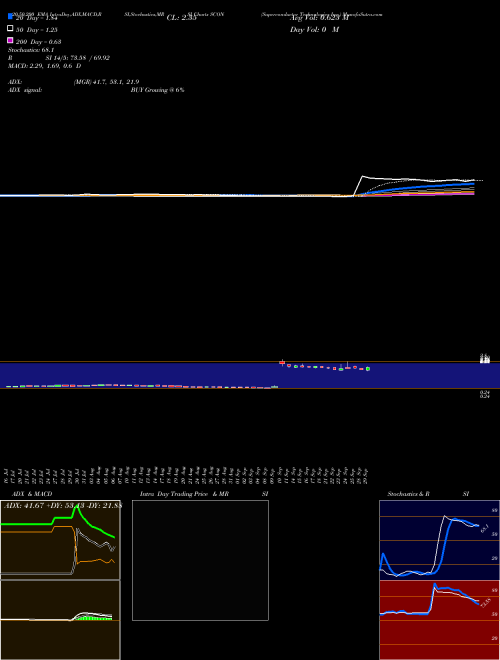The width and height of the screenshot is (500, 660).
Task: Click the 'Stochastics: 68.1' reading
Action: pos(31,50)
